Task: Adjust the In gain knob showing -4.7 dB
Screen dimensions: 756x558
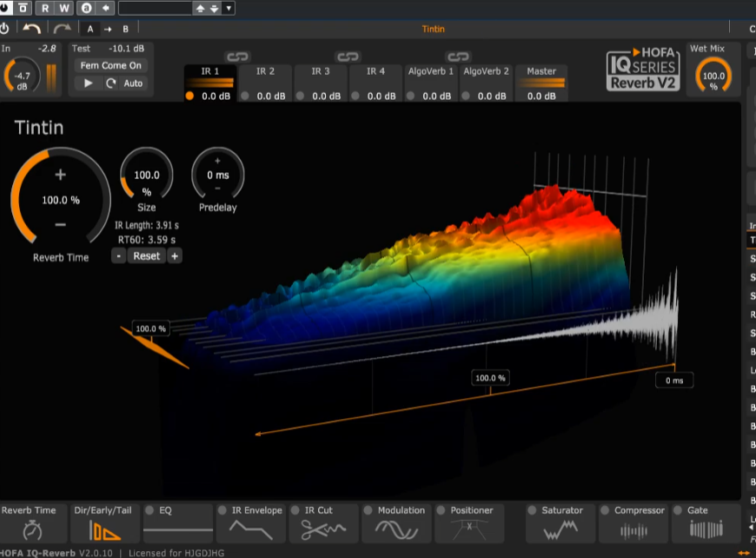Action: 22,75
